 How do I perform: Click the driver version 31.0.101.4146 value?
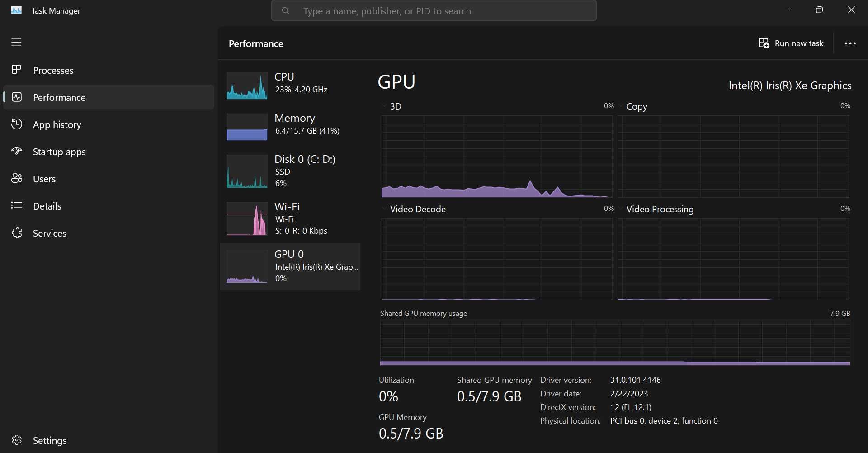pos(636,380)
